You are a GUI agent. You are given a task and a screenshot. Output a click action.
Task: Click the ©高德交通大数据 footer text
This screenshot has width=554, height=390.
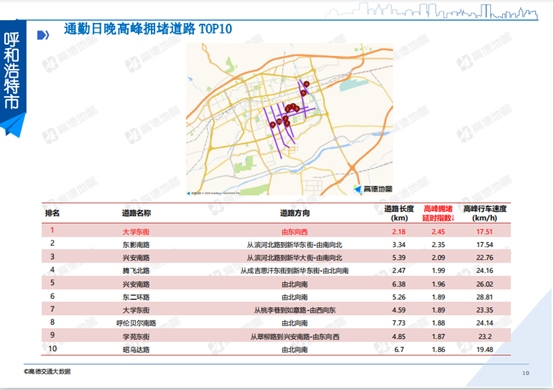[47, 372]
